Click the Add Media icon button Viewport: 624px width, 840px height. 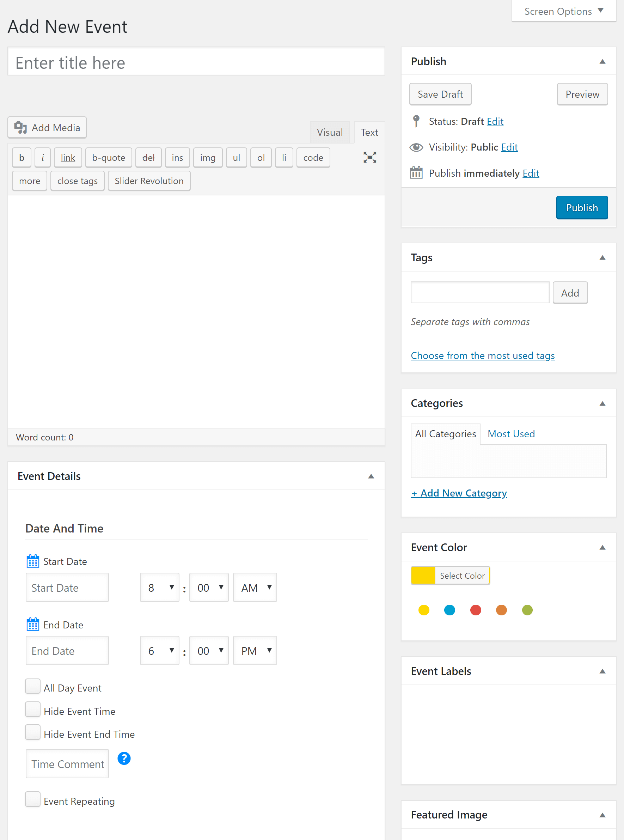[47, 128]
